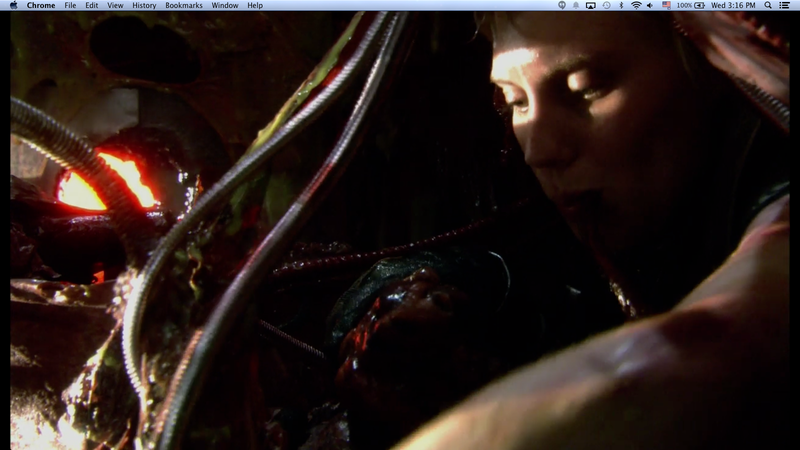Open the Chrome application menu
Image resolution: width=800 pixels, height=450 pixels.
point(41,5)
